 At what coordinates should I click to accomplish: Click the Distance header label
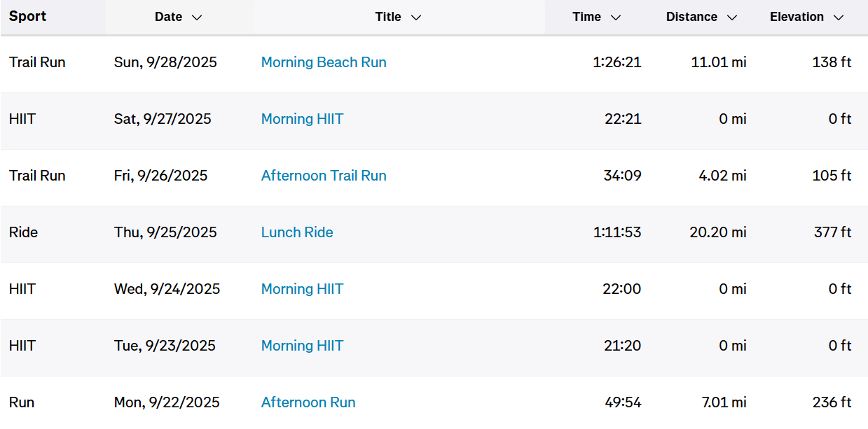pyautogui.click(x=691, y=17)
